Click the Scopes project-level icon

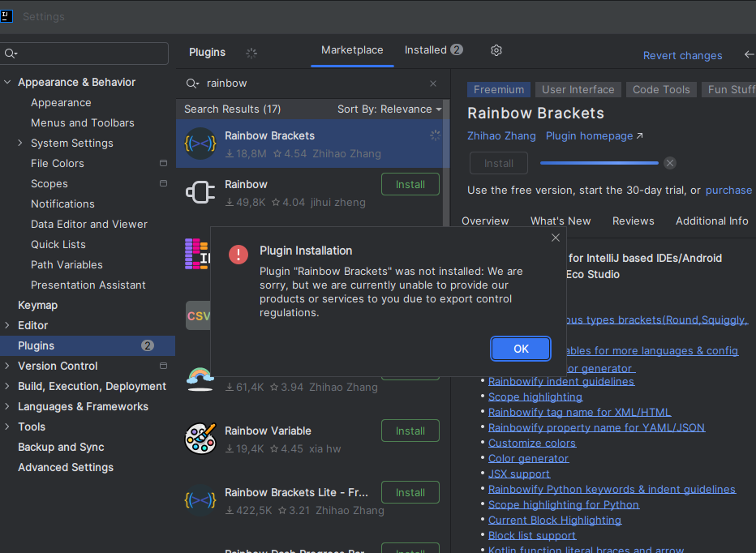pyautogui.click(x=163, y=184)
